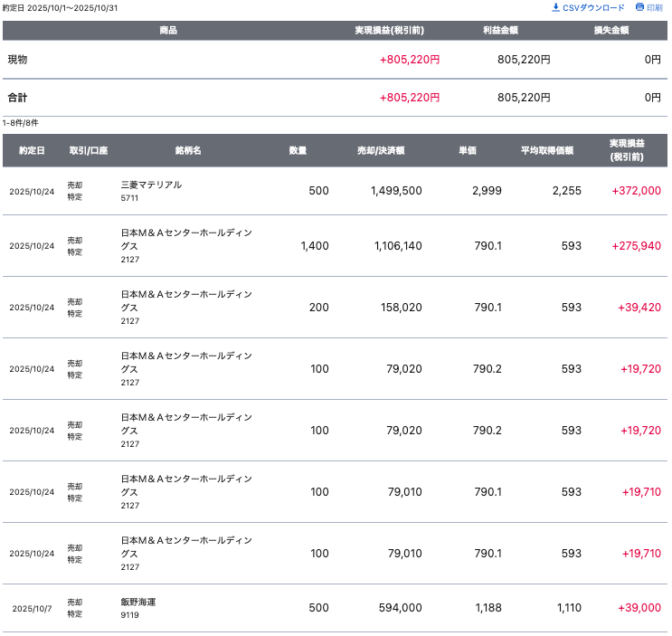This screenshot has width=672, height=636.
Task: Click the 平均取得価額 column header
Action: [546, 150]
